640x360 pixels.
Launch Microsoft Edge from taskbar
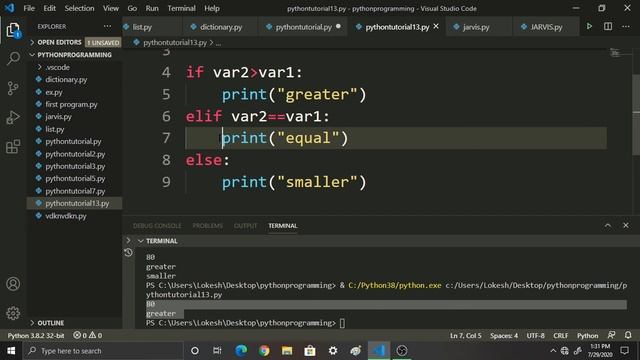click(241, 351)
